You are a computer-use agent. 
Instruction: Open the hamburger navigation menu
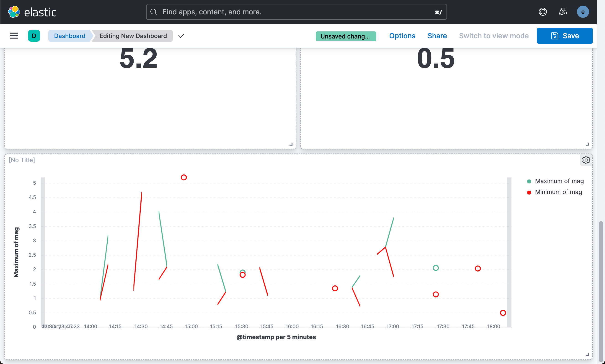[x=14, y=36]
